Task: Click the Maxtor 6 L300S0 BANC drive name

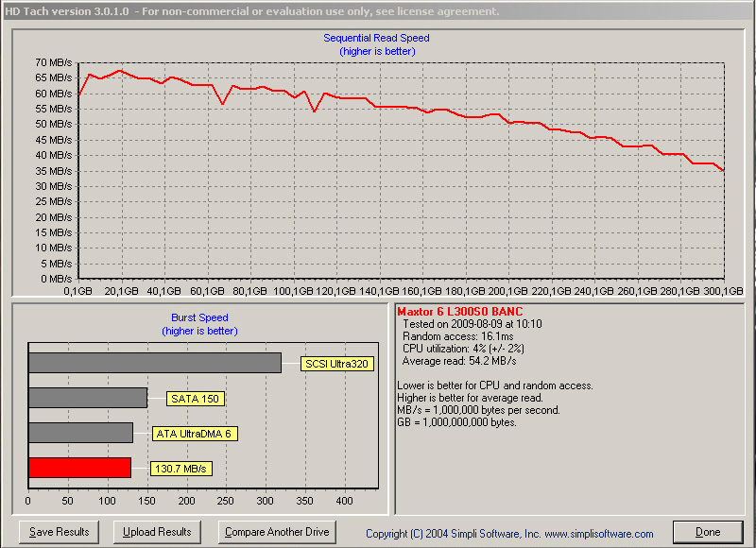Action: [459, 312]
